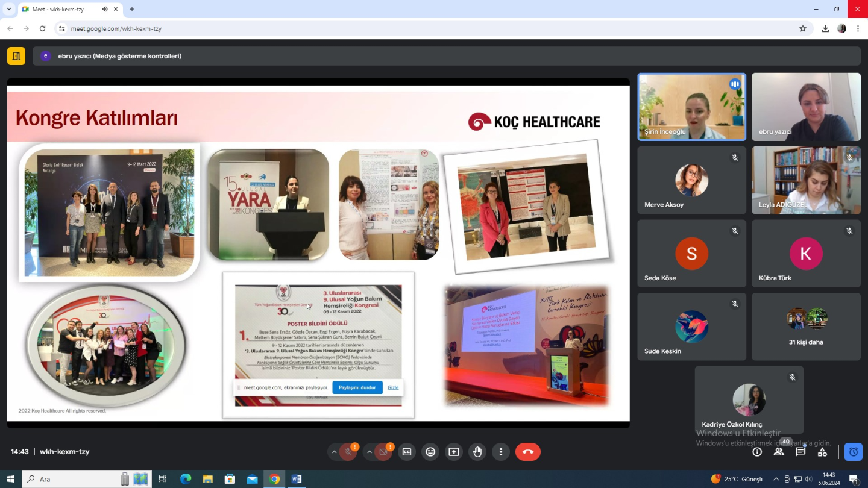Select Seda Köse participant tile
This screenshot has height=488, width=868.
(692, 254)
